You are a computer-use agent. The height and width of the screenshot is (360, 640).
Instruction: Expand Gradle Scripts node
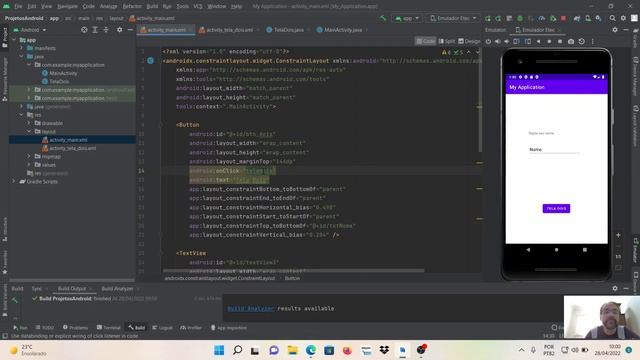coord(14,181)
